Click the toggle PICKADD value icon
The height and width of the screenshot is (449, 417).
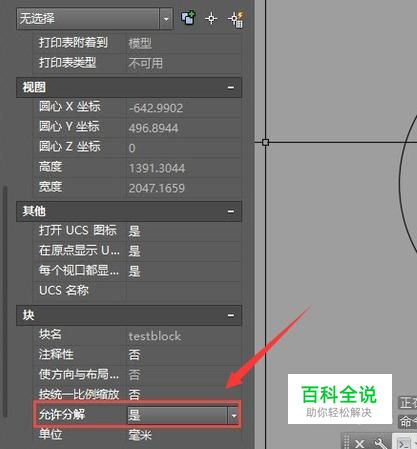(x=188, y=18)
